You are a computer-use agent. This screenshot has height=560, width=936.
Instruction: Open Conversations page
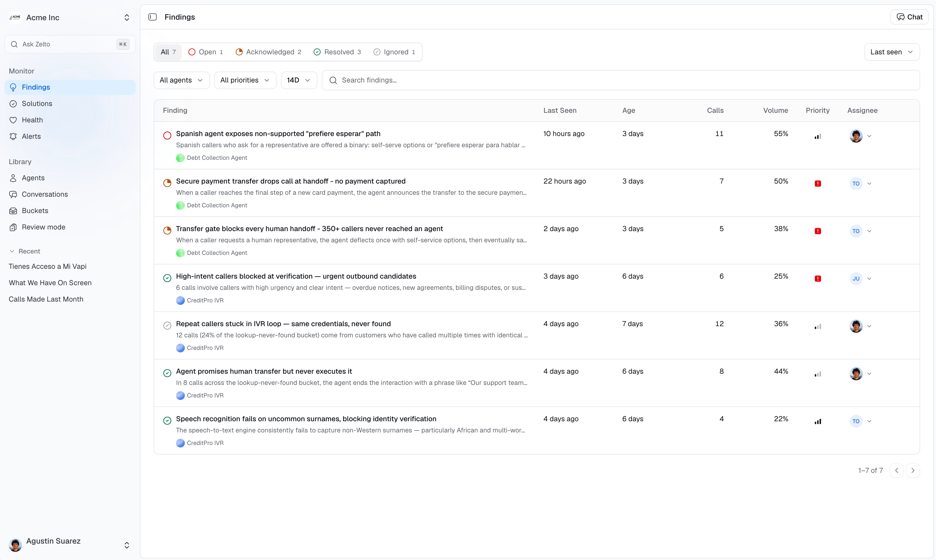click(x=70, y=194)
